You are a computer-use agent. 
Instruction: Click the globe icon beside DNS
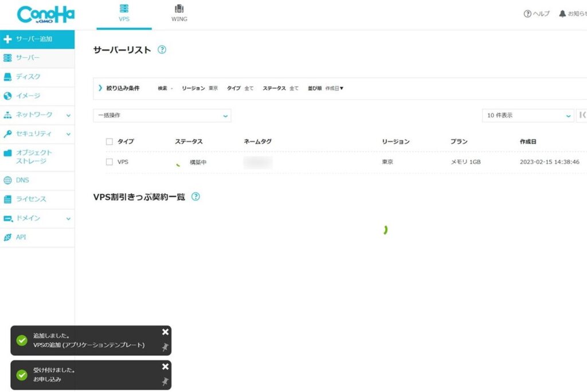click(7, 180)
